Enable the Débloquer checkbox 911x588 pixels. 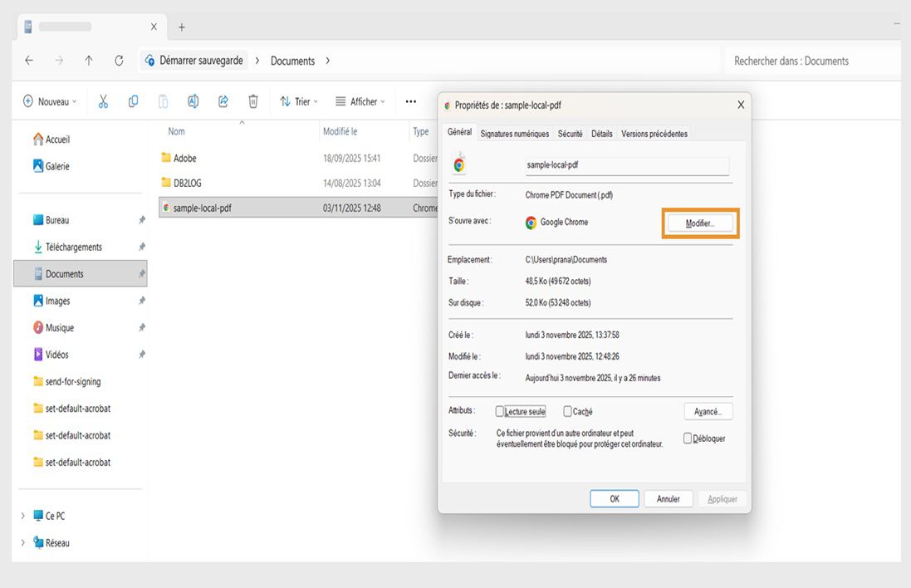tap(688, 438)
